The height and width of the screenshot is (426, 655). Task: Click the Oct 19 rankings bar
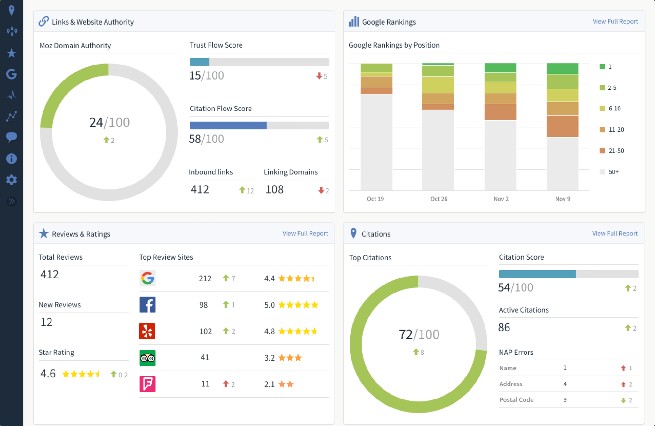376,127
